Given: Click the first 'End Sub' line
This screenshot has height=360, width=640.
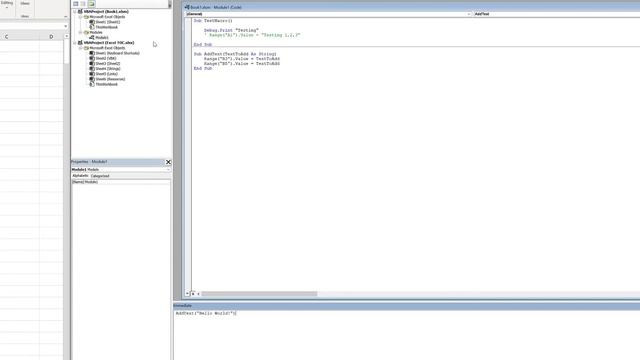Looking at the screenshot, I should 203,44.
